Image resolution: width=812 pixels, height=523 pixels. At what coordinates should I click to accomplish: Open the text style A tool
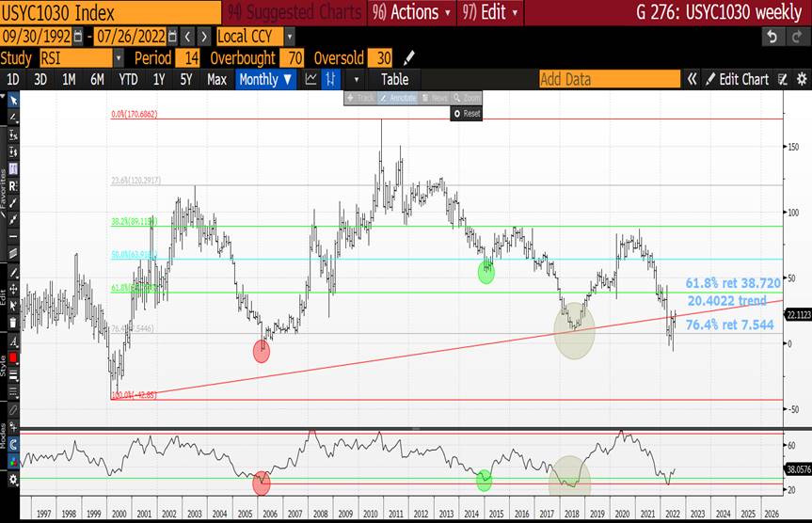click(x=13, y=341)
